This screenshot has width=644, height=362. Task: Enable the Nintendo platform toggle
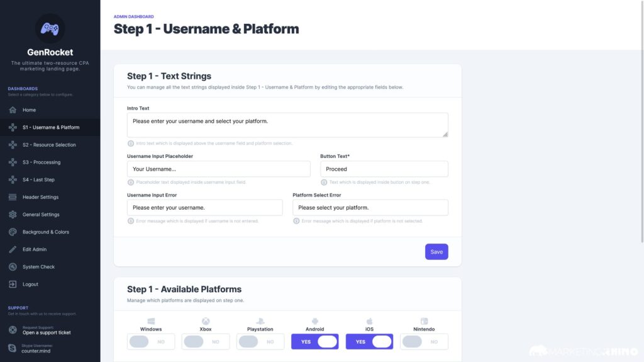click(424, 342)
